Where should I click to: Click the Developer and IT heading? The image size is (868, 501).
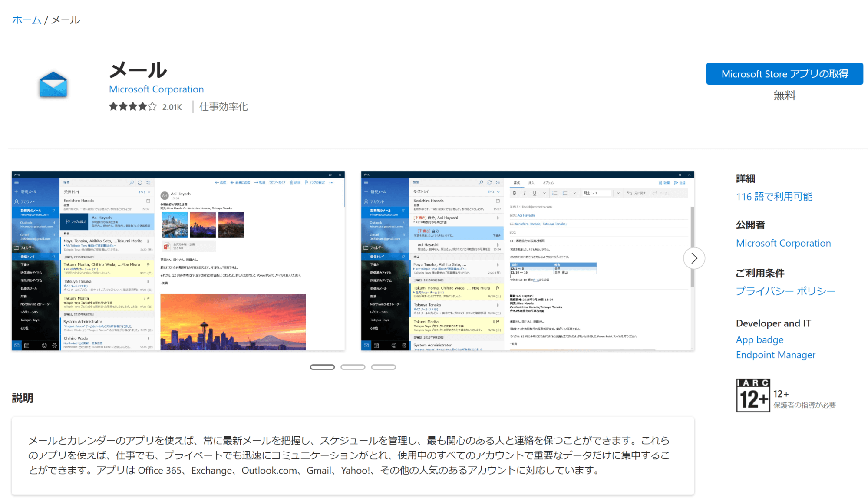(773, 323)
